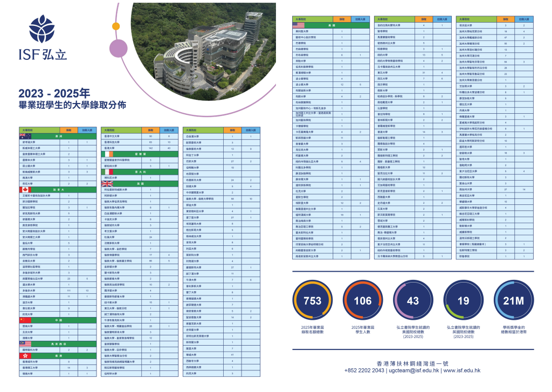Click the Irish flag icon
The width and height of the screenshot is (552, 392).
coord(108,154)
